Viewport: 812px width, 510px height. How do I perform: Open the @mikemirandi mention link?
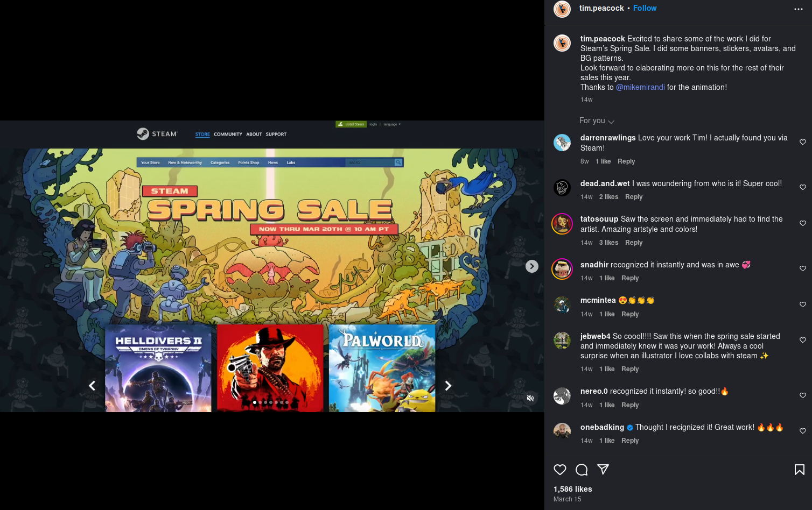coord(640,87)
